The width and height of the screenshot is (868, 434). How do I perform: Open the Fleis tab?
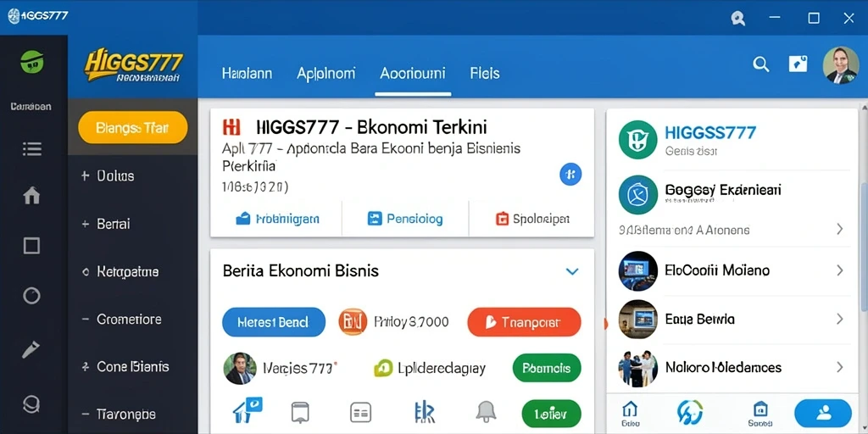coord(485,73)
